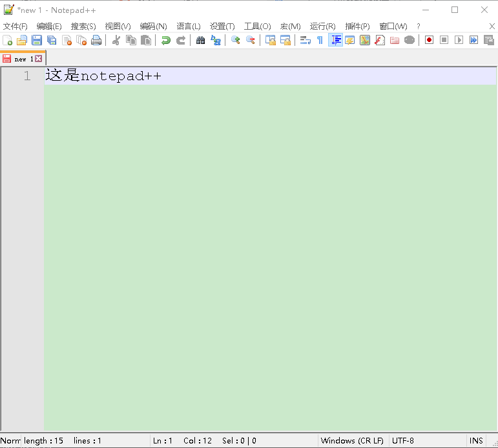Zoom out of the editor text
498x448 pixels.
[x=250, y=40]
